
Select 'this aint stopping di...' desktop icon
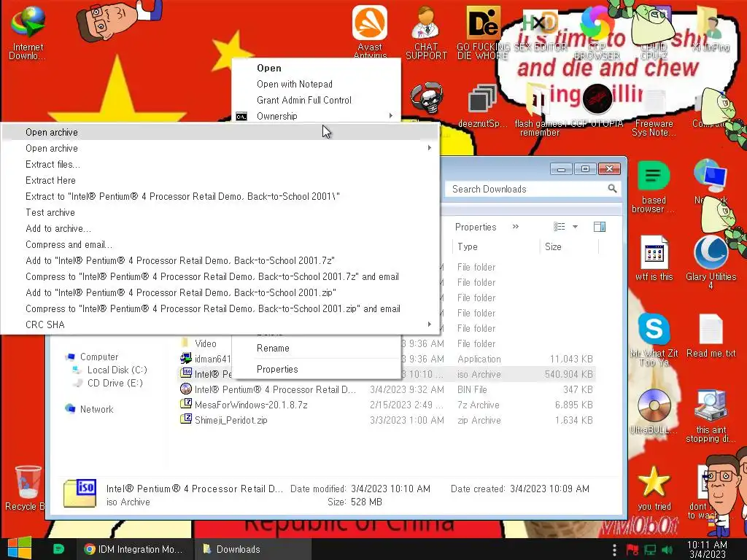pyautogui.click(x=711, y=416)
